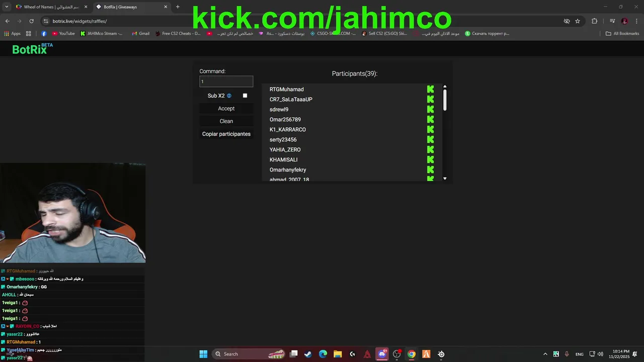Open the Apps shortcut in bookmarks bar
Viewport: 644px width, 362px height.
click(13, 34)
